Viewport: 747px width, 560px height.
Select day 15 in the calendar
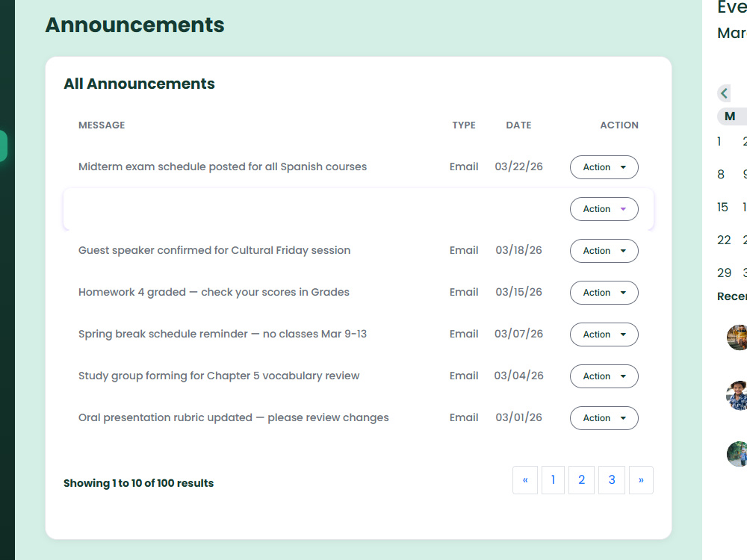tap(722, 207)
